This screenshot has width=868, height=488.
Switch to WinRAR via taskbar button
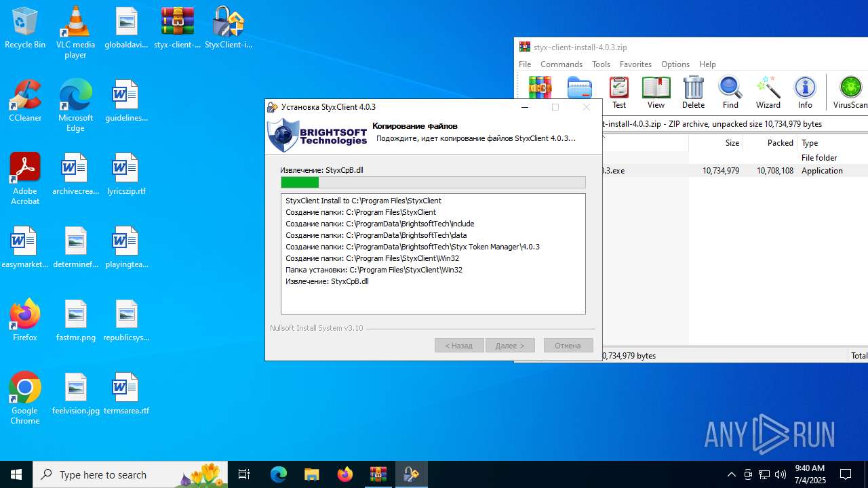[x=378, y=474]
